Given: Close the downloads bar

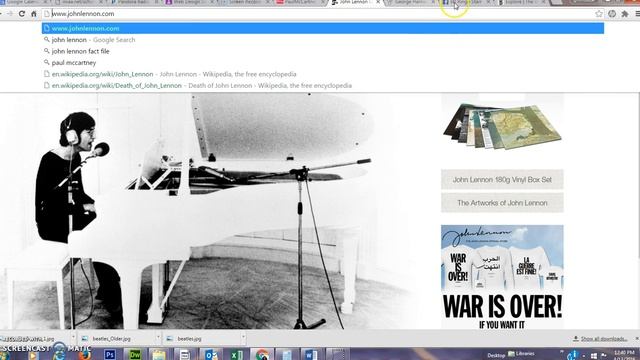Looking at the screenshot, I should [637, 339].
